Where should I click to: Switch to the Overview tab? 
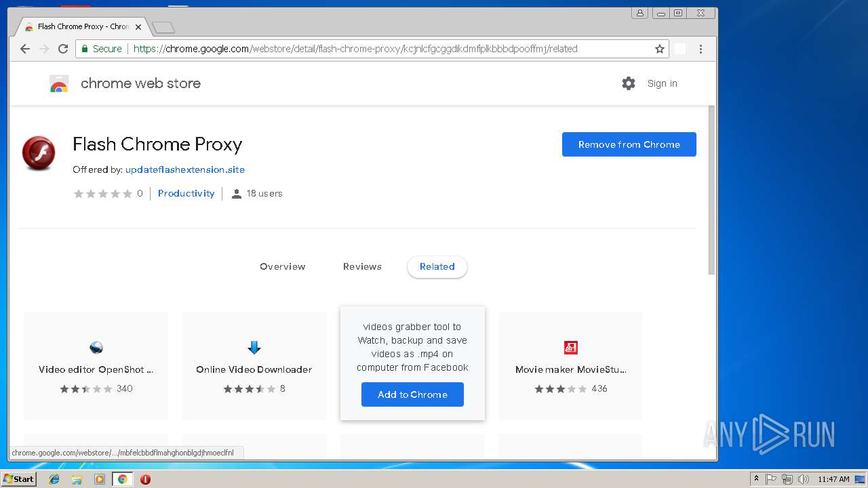point(283,266)
